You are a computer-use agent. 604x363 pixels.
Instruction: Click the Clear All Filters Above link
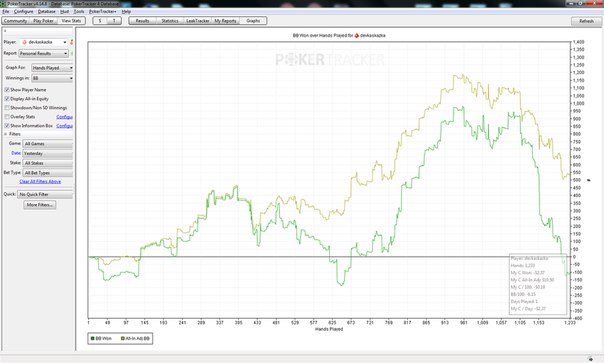(x=40, y=182)
